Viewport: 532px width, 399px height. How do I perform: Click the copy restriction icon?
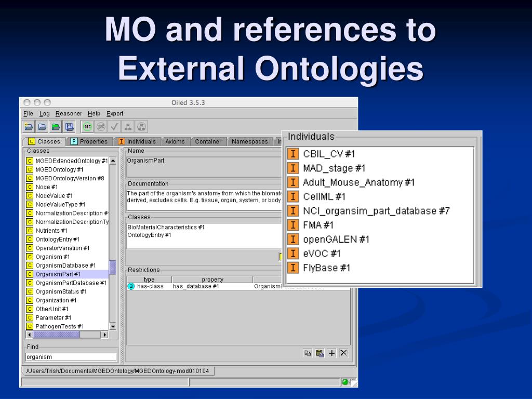tap(308, 353)
